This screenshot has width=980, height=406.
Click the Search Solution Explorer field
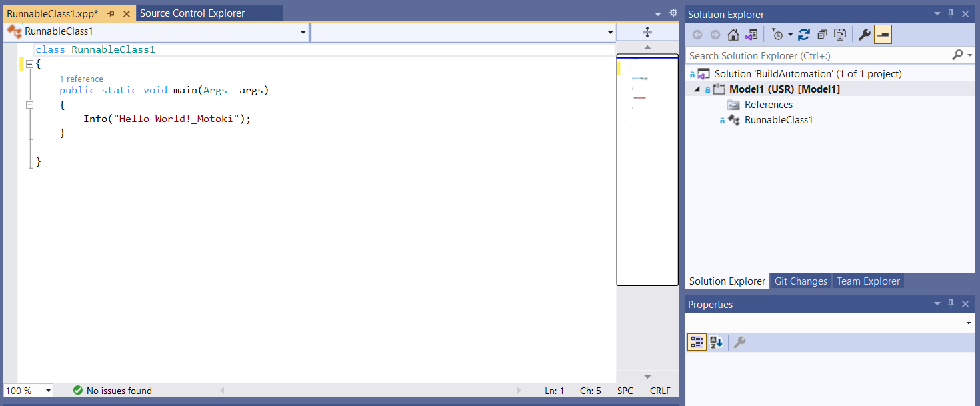coord(818,55)
